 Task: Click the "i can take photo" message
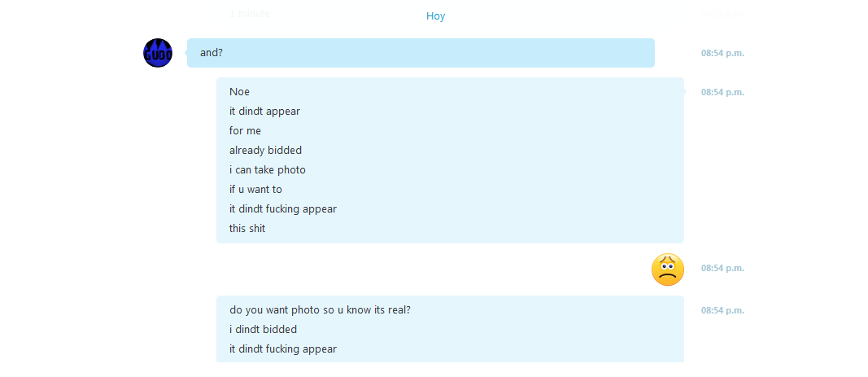[268, 169]
